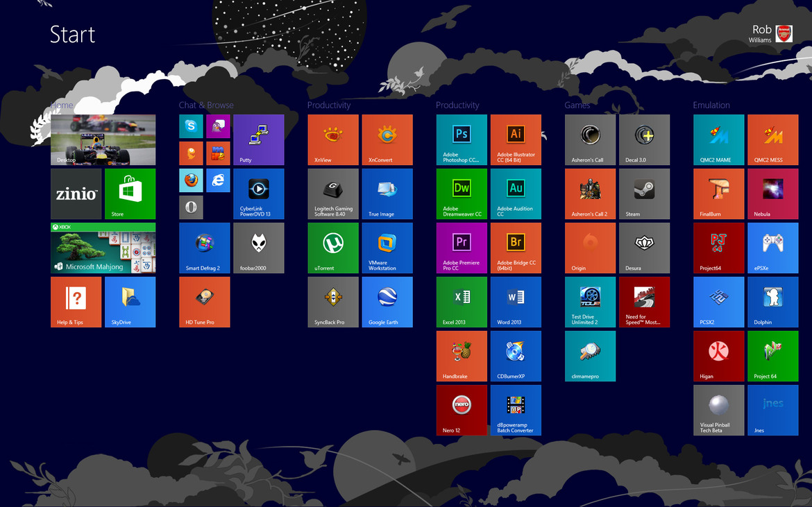Open the Internet Explorer tile
812x507 pixels.
(218, 180)
